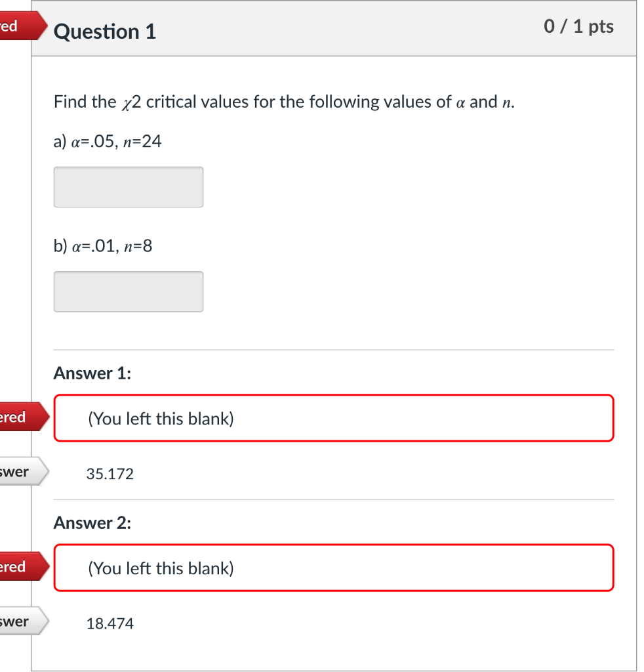The width and height of the screenshot is (644, 672).
Task: Click the correct answer value 18.474
Action: pos(110,623)
